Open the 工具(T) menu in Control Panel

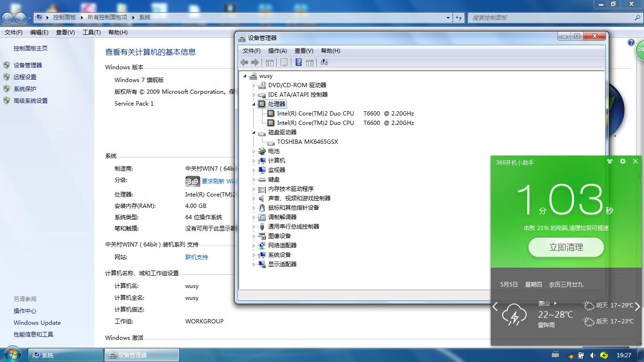pyautogui.click(x=91, y=33)
